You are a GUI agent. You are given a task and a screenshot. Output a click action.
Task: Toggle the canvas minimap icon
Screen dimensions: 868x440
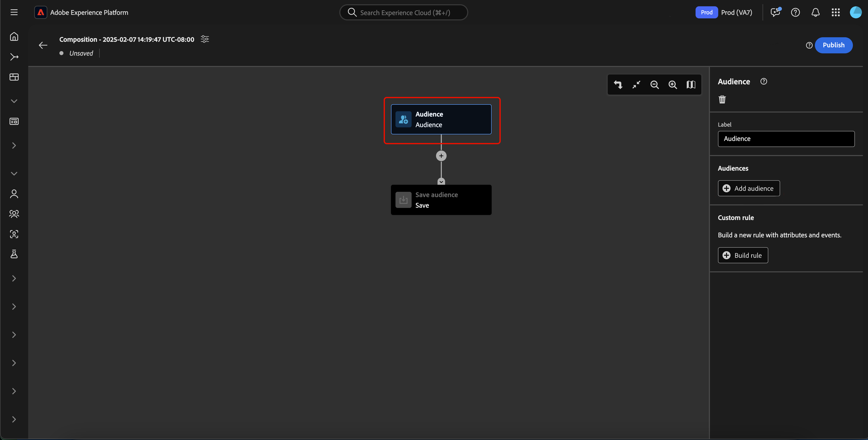pos(691,85)
